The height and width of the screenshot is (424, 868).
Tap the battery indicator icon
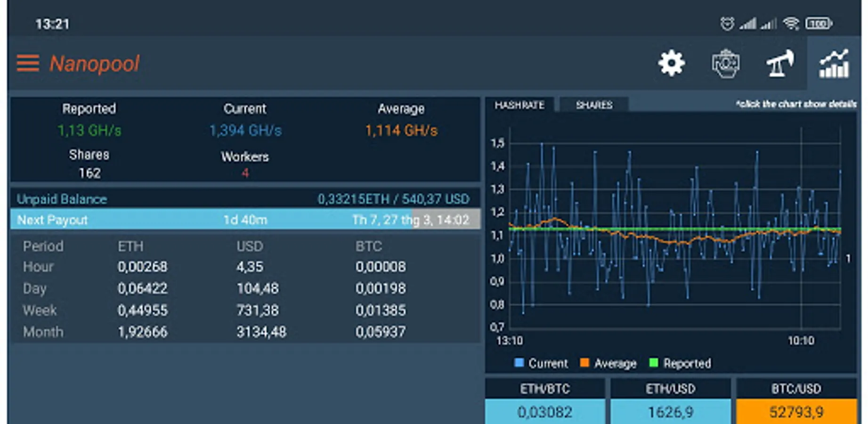click(819, 23)
